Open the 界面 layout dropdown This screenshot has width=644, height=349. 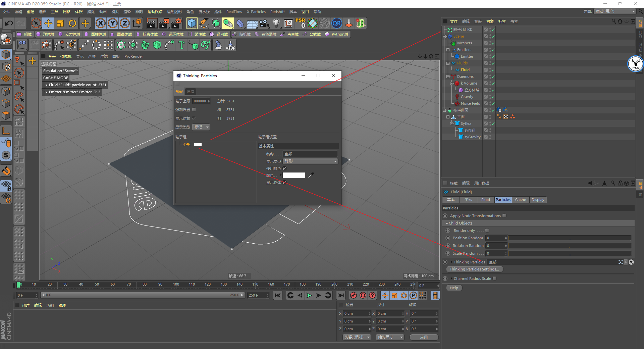(x=615, y=11)
